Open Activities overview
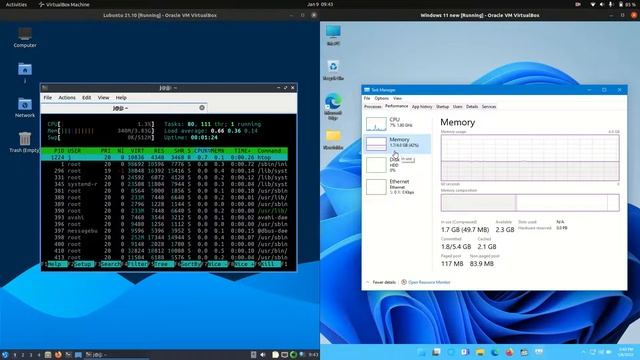 [16, 4]
